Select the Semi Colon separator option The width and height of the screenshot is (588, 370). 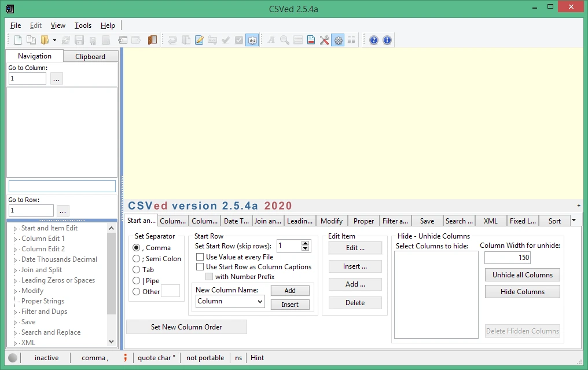(x=137, y=259)
